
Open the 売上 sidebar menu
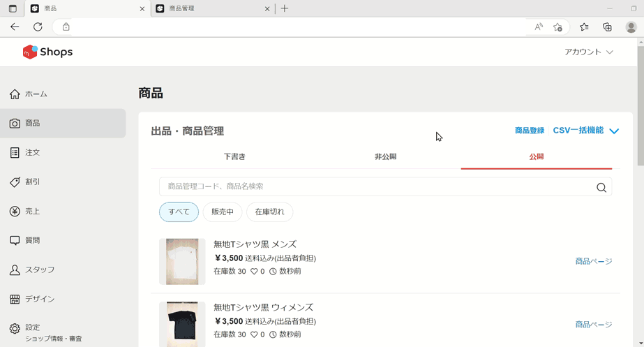[63, 212]
